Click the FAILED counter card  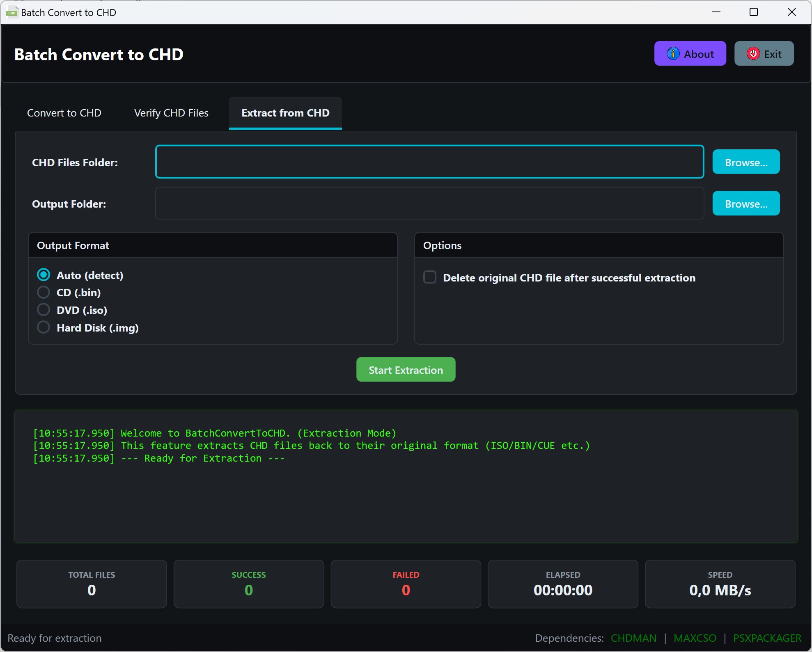(x=406, y=584)
